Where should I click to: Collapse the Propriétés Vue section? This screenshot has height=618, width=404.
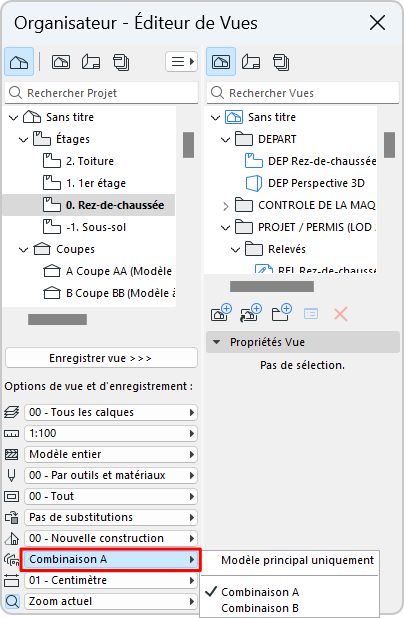coord(216,342)
